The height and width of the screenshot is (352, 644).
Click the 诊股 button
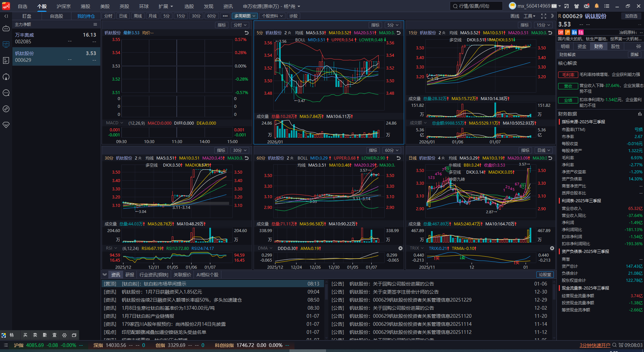point(293,16)
